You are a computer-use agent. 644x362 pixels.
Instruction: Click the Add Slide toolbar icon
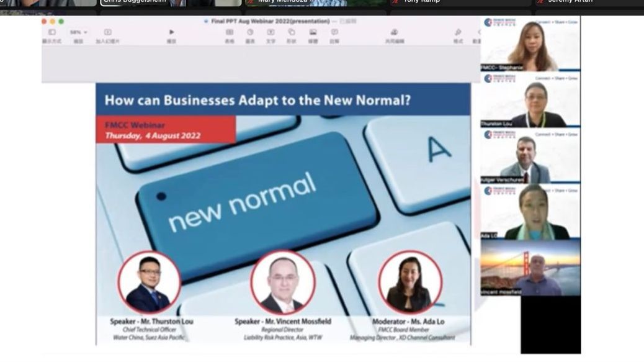(x=108, y=32)
